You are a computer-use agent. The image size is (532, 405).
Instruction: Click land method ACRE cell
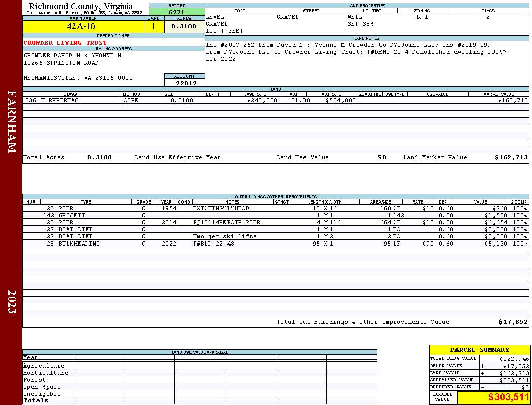132,101
